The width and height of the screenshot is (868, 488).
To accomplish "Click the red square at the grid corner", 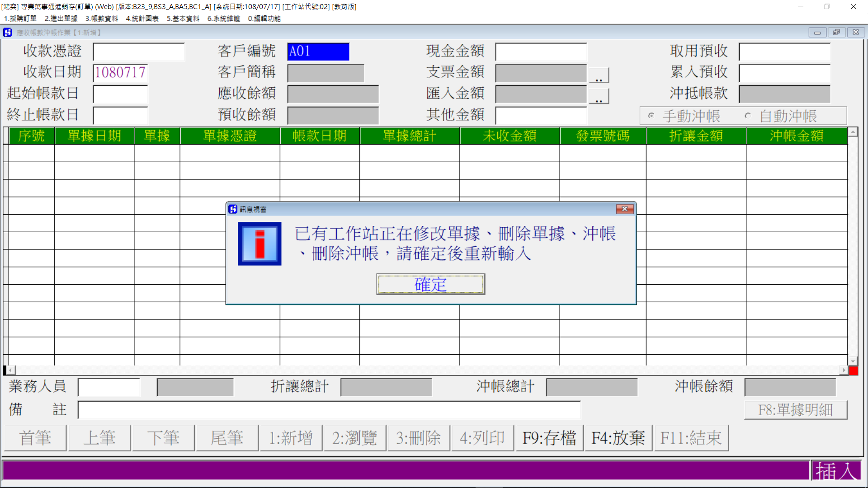I will coord(853,371).
